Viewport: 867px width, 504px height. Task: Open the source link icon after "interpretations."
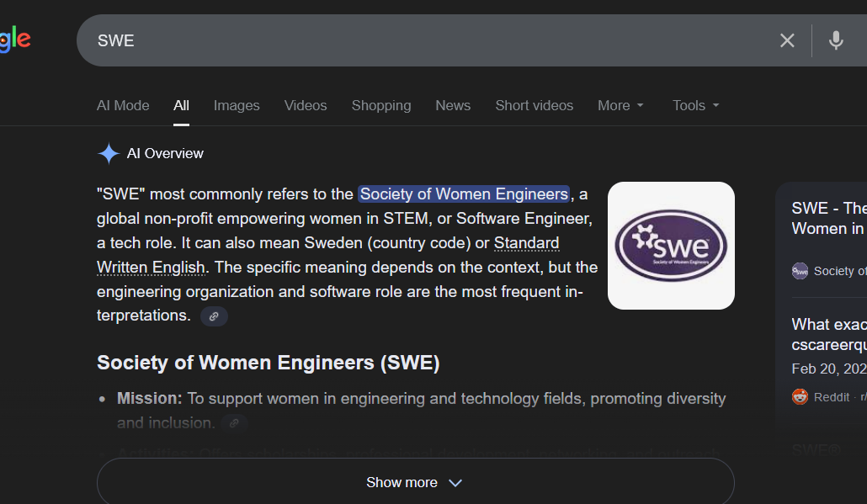point(214,316)
